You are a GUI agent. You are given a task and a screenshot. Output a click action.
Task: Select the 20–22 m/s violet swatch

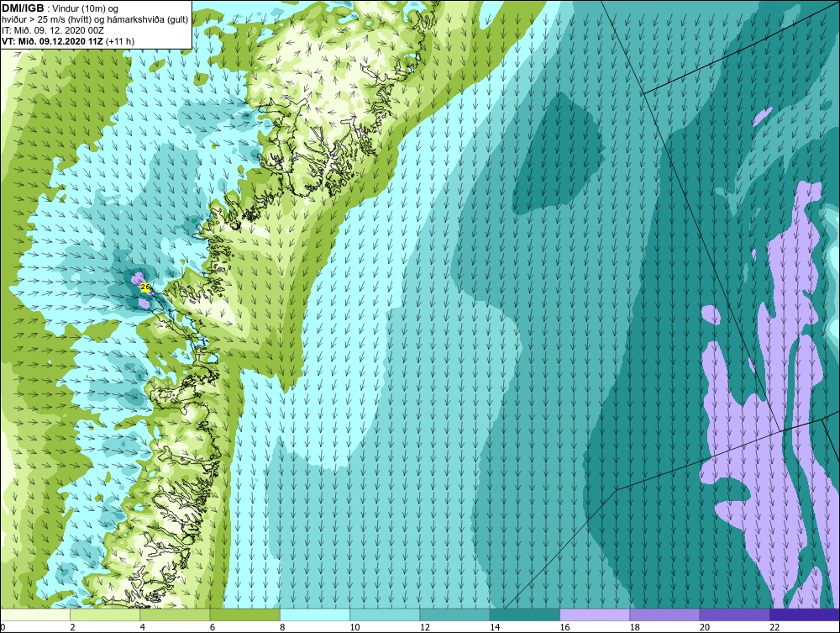[x=734, y=615]
